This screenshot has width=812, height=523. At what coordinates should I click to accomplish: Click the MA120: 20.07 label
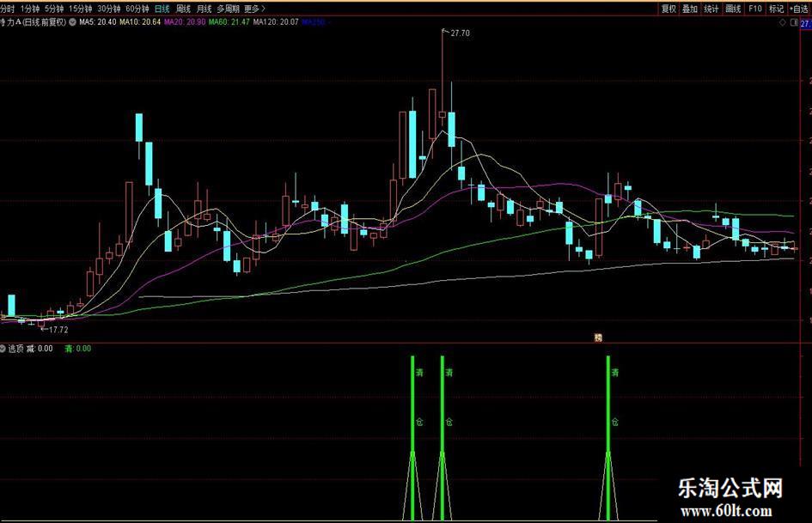(276, 22)
